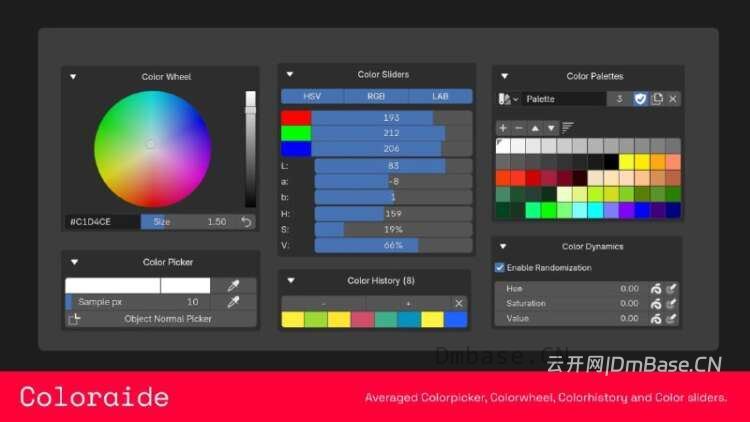Image resolution: width=750 pixels, height=422 pixels.
Task: Click the wheel Size slider 1.50
Action: coord(190,222)
